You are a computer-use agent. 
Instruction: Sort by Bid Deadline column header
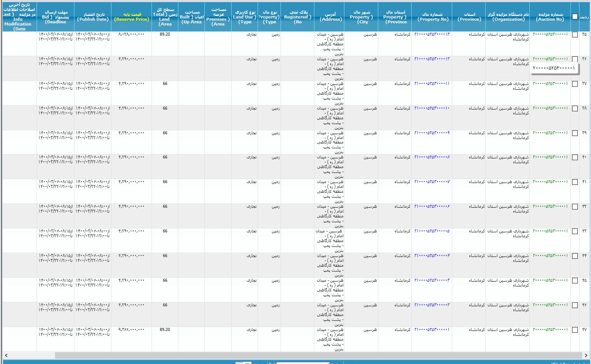coord(55,17)
